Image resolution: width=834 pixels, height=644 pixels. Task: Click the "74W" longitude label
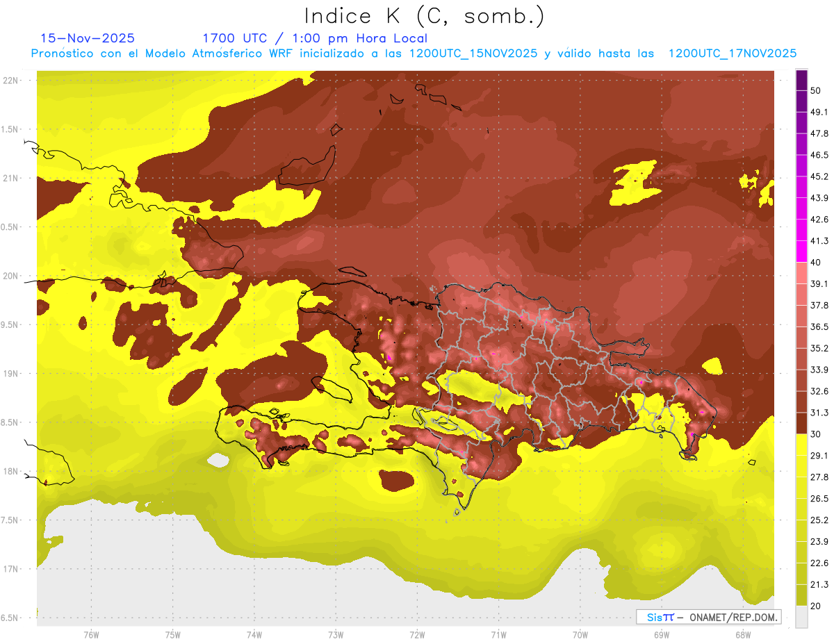pos(254,635)
